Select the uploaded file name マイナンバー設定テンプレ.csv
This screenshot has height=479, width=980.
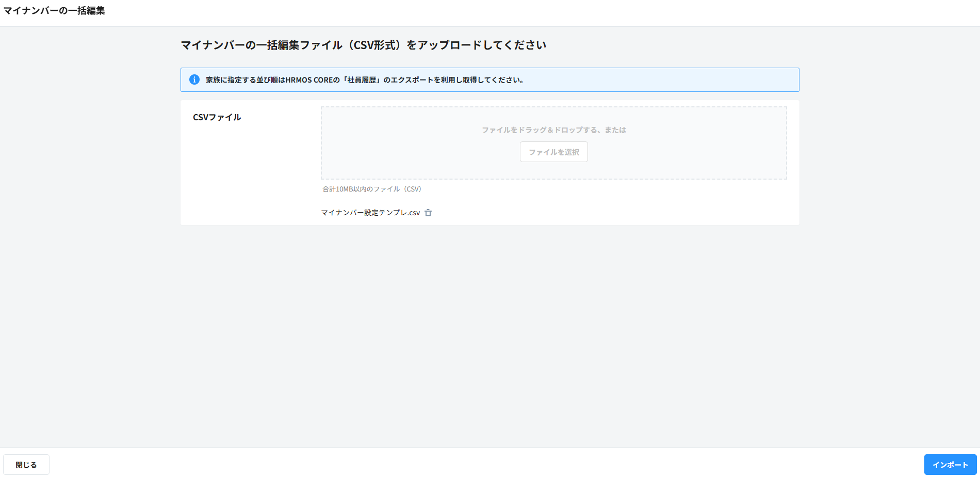[370, 213]
